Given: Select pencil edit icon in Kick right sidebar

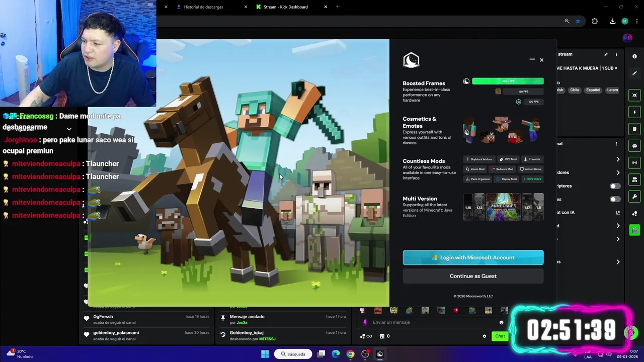Looking at the screenshot, I should click(x=634, y=73).
